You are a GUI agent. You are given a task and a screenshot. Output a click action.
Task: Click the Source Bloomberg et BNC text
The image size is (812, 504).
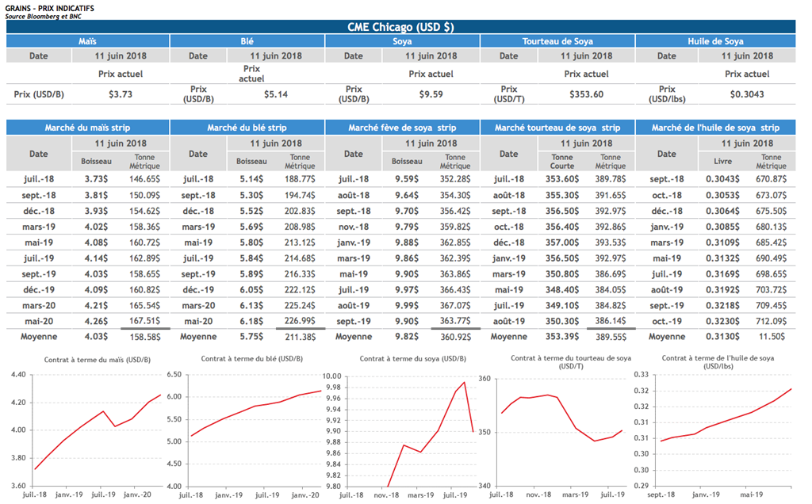point(44,15)
